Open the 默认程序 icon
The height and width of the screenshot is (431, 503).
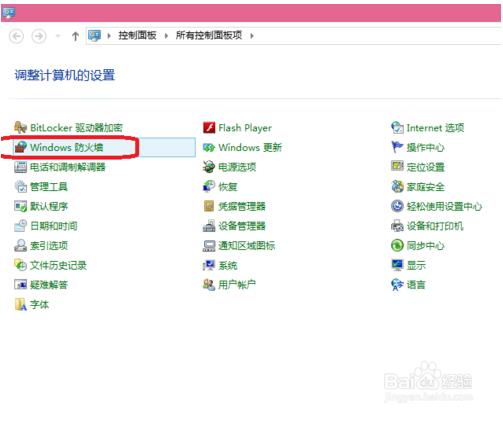[x=20, y=206]
